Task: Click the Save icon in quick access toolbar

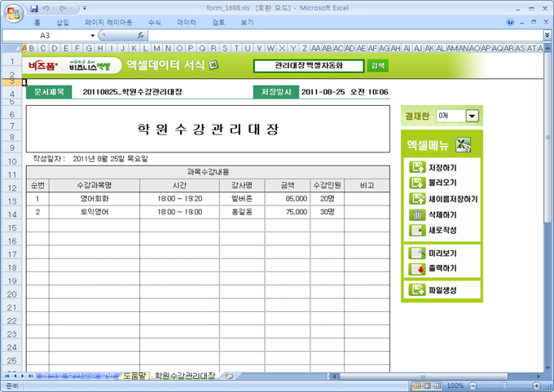Action: pyautogui.click(x=33, y=8)
